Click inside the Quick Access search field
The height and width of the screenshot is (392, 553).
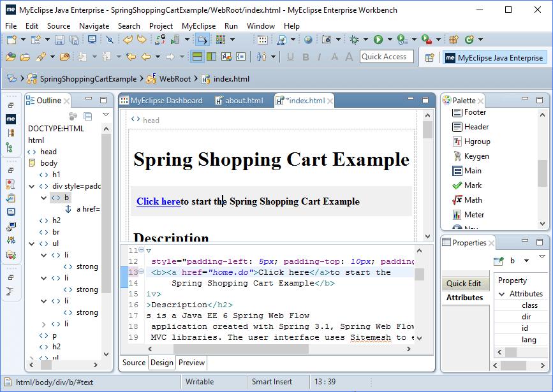pos(386,56)
